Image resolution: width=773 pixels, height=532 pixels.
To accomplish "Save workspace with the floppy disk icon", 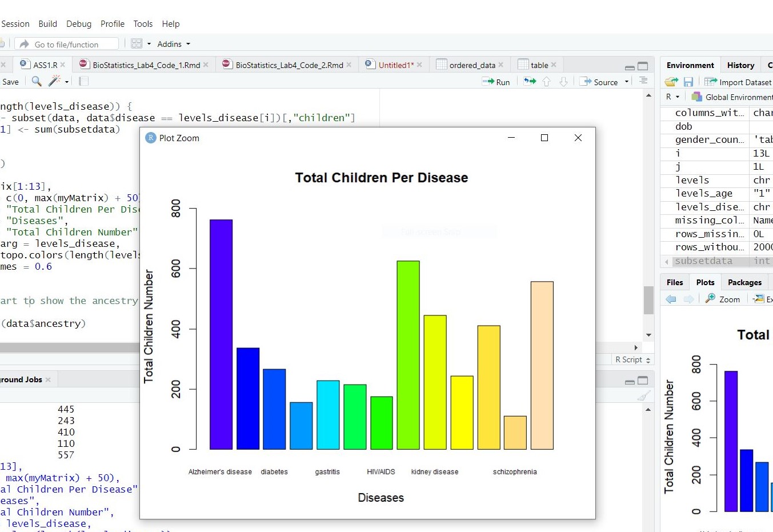I will tap(688, 82).
